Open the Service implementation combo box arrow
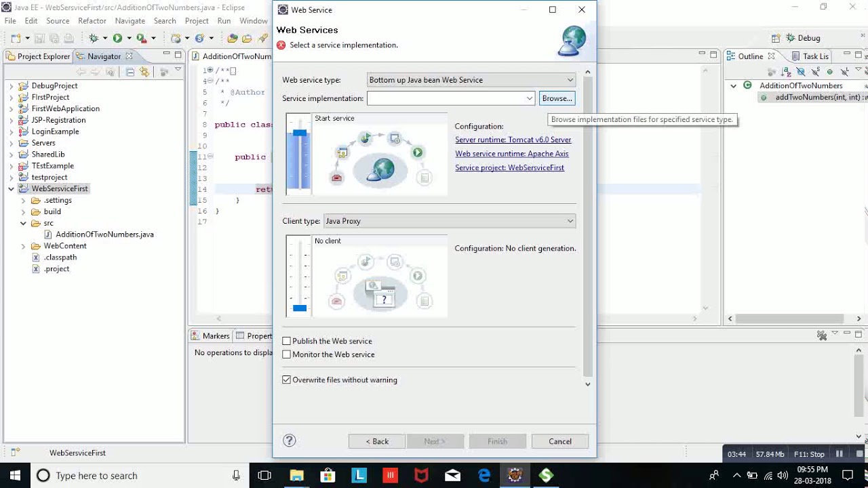The height and width of the screenshot is (488, 868). [530, 98]
